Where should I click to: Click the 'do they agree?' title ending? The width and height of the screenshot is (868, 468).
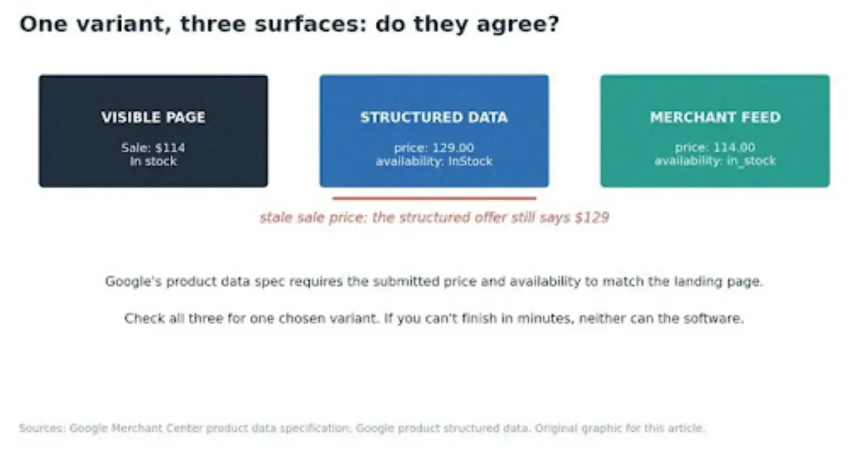point(467,24)
